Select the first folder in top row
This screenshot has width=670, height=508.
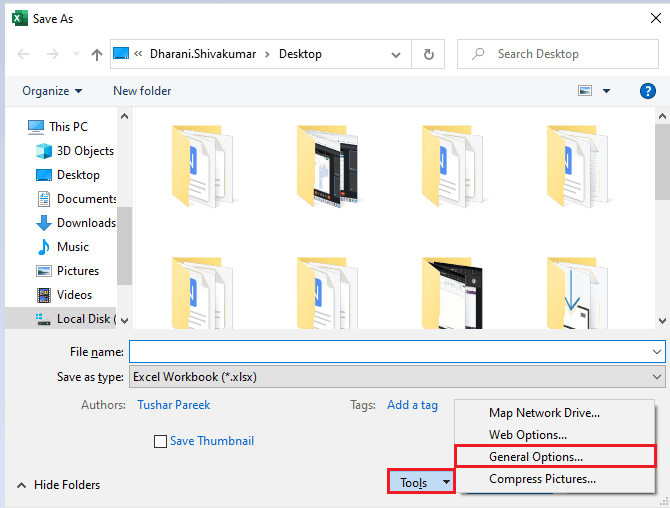pyautogui.click(x=203, y=166)
